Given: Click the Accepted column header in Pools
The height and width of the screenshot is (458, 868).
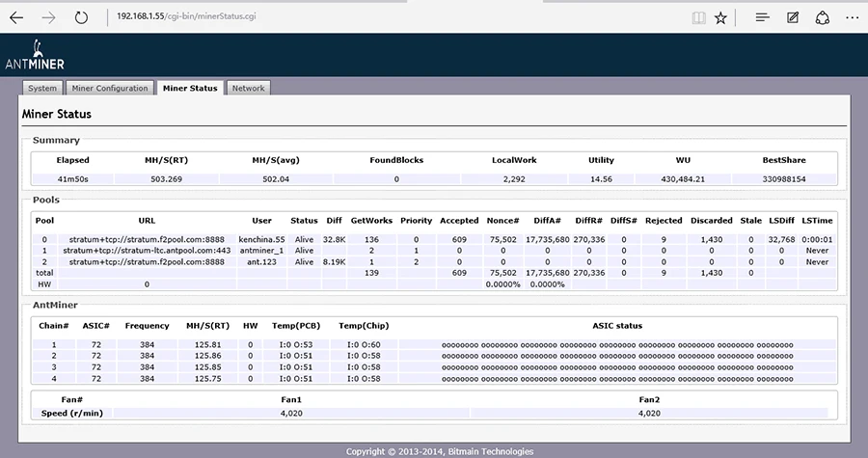Looking at the screenshot, I should (459, 220).
